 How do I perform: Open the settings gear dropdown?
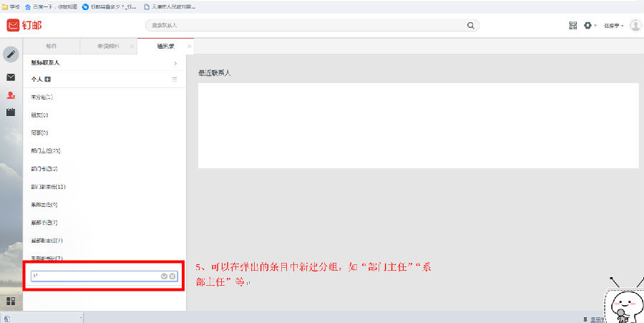point(589,25)
